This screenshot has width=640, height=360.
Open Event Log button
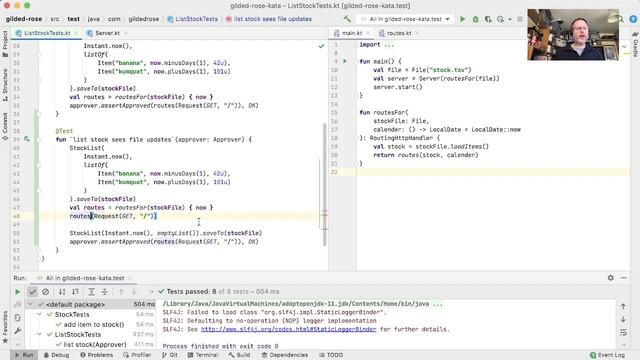click(607, 355)
